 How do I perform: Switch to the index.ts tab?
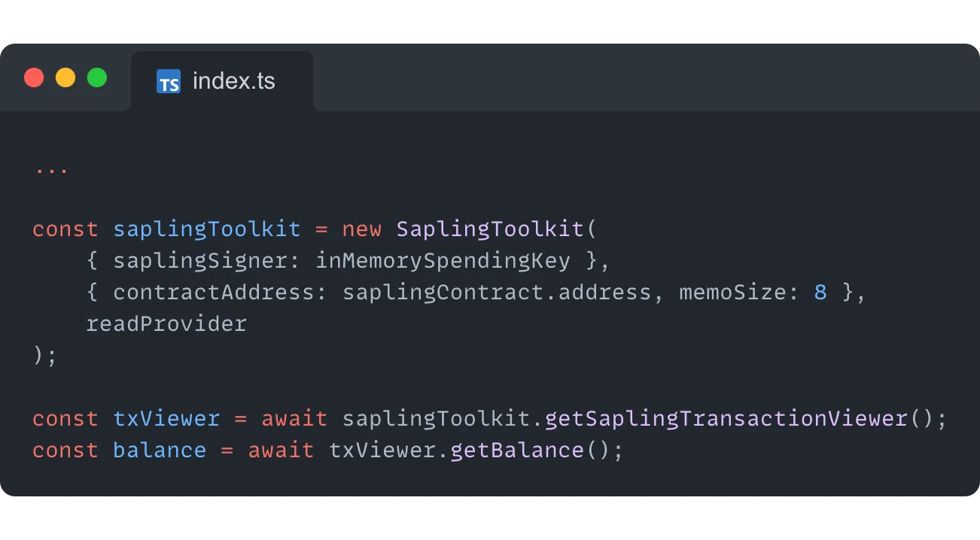point(222,80)
